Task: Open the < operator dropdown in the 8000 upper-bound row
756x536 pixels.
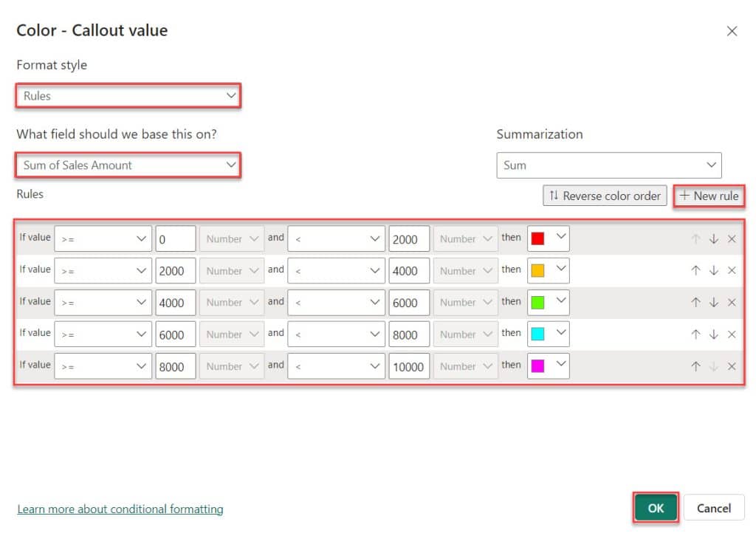Action: 336,334
